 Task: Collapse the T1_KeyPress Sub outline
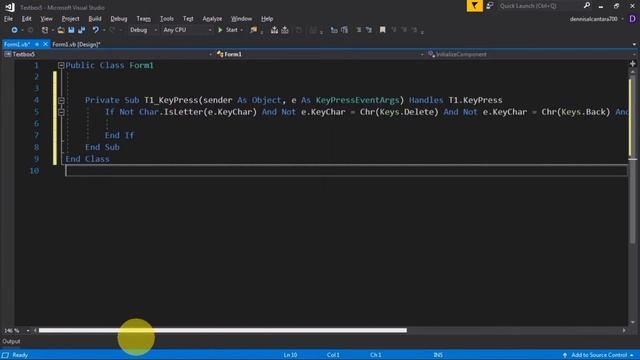coord(61,100)
